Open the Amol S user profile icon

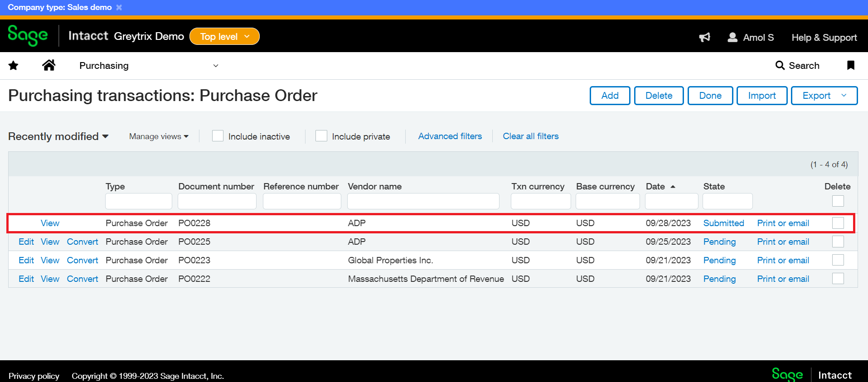coord(732,37)
